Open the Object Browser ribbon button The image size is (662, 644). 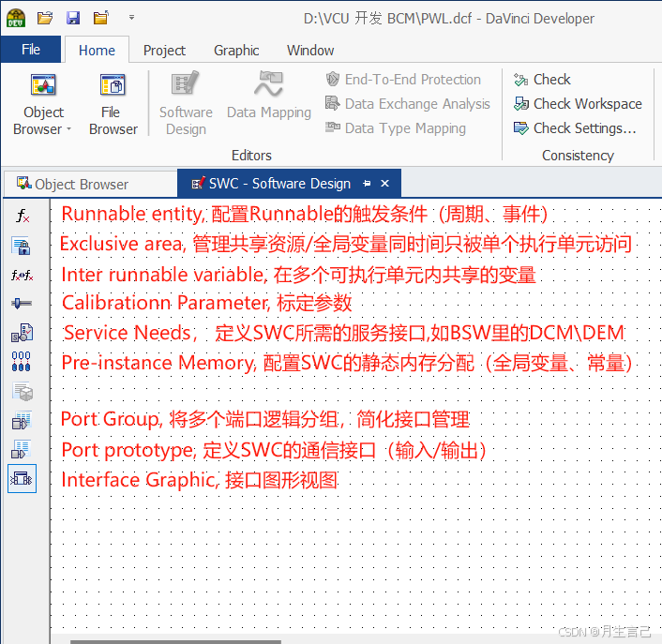(43, 104)
